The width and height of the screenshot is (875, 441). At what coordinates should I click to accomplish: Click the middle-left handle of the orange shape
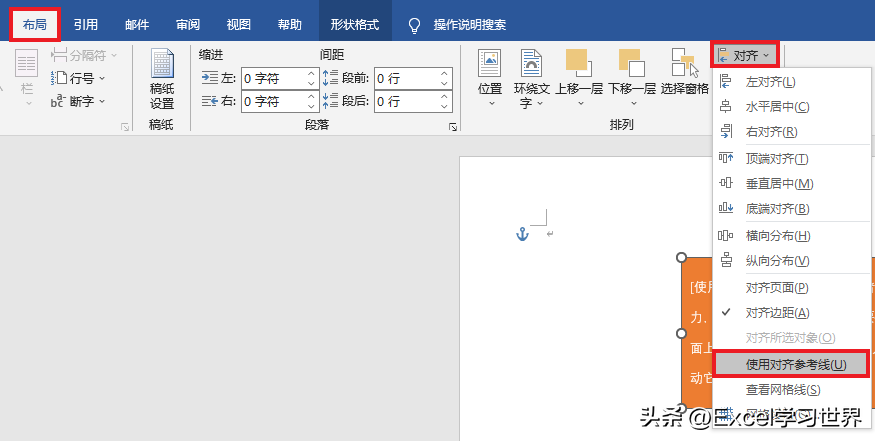681,333
